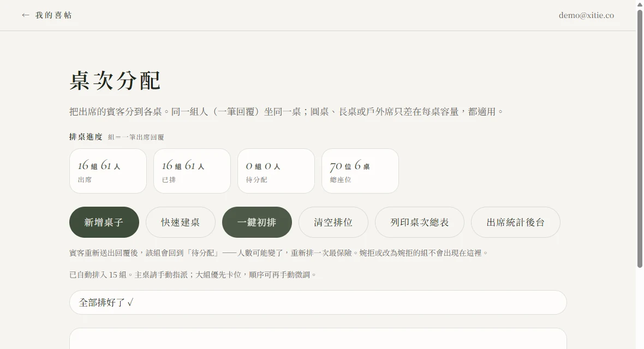Clear seating with 清空排位

[333, 222]
